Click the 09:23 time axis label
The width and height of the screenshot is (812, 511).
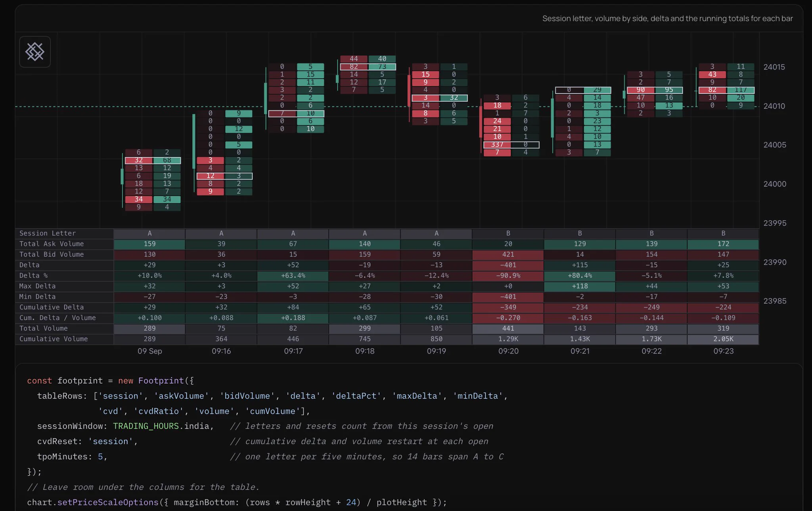point(723,351)
